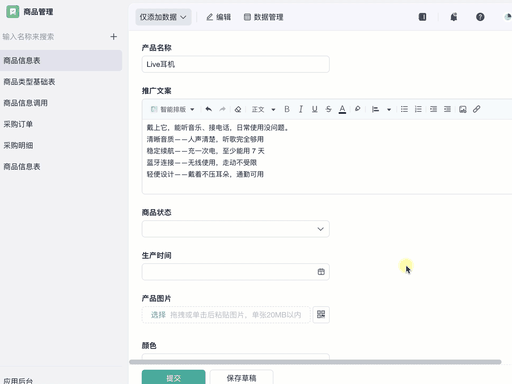This screenshot has height=384, width=512.
Task: Click the 编辑 pencil button
Action: click(218, 17)
